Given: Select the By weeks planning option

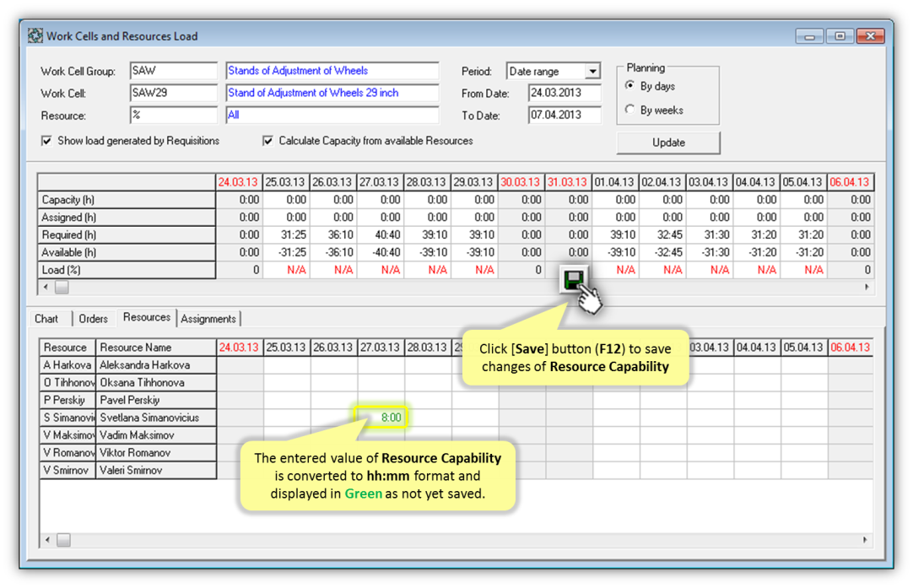Looking at the screenshot, I should [630, 110].
